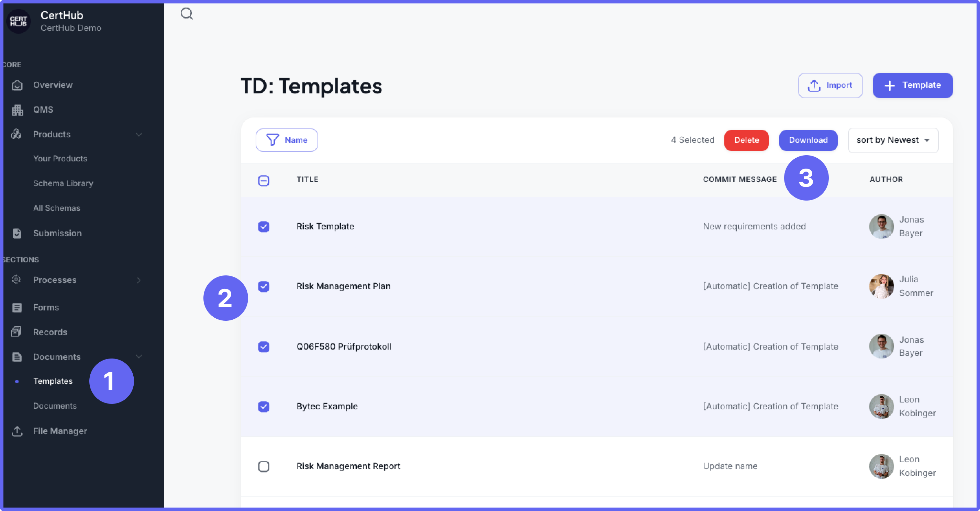Open File Manager via its upload icon
980x511 pixels.
click(x=17, y=431)
